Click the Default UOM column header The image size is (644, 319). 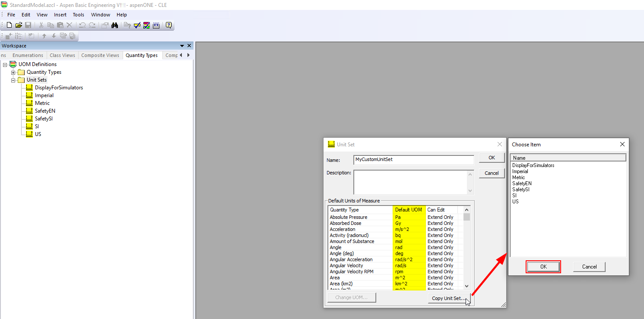pyautogui.click(x=409, y=210)
